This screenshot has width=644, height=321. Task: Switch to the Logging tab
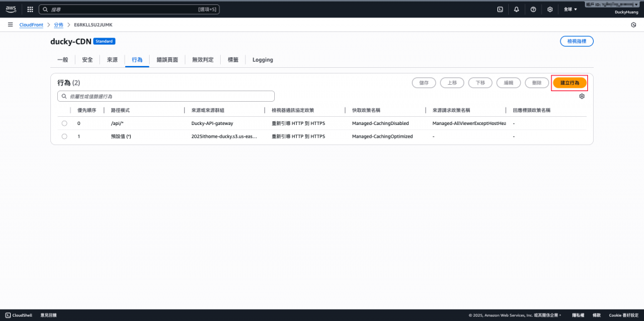(263, 60)
